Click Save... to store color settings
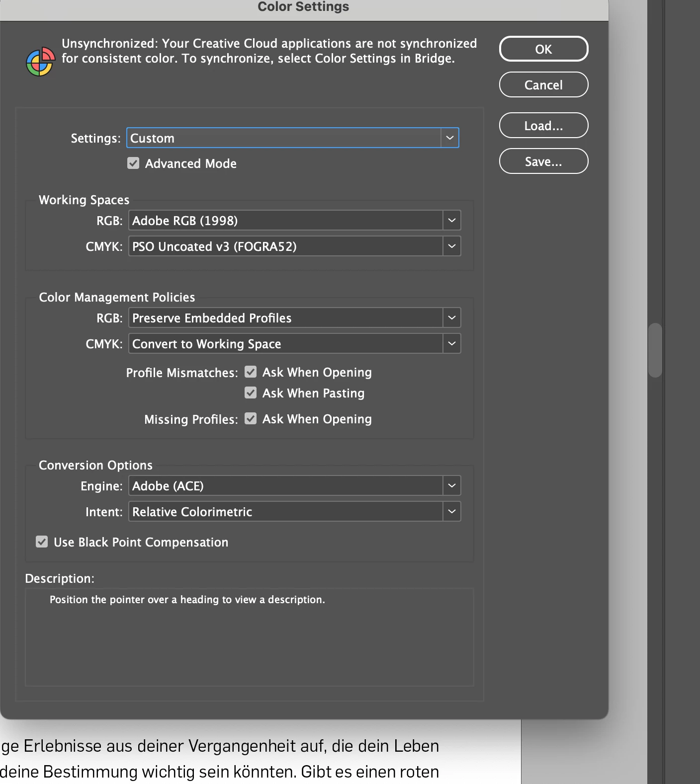 pyautogui.click(x=543, y=161)
